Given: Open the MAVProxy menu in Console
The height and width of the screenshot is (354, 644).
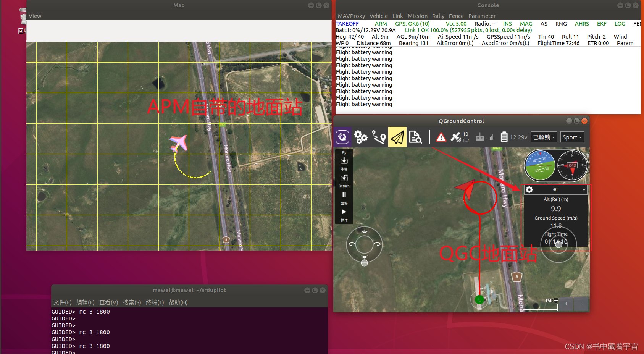Looking at the screenshot, I should pos(351,16).
